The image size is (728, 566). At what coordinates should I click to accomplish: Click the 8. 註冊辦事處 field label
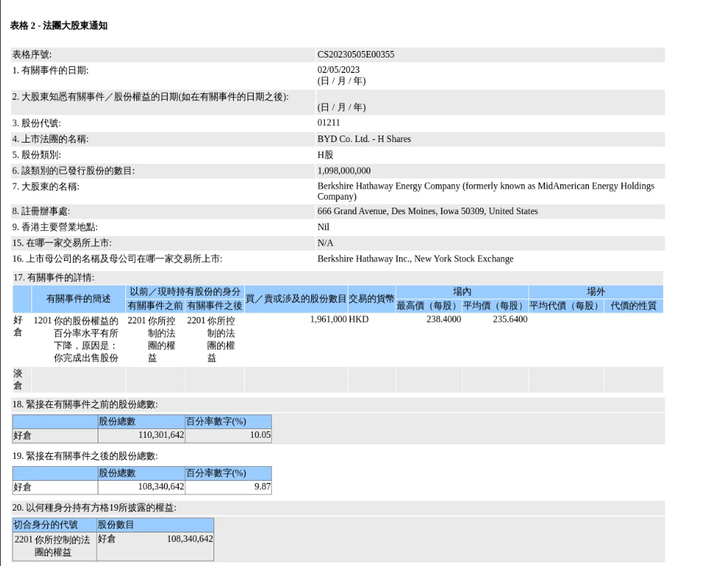tap(41, 211)
